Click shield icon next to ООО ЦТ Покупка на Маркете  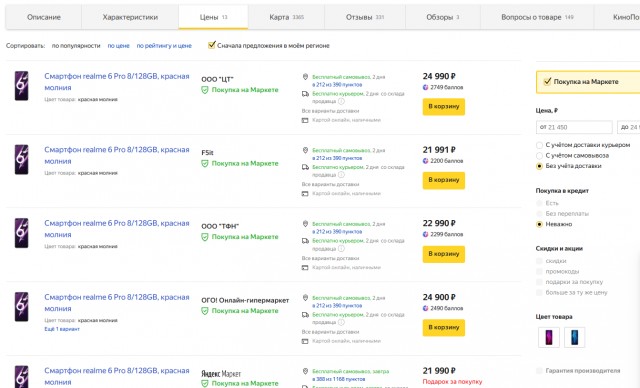205,90
